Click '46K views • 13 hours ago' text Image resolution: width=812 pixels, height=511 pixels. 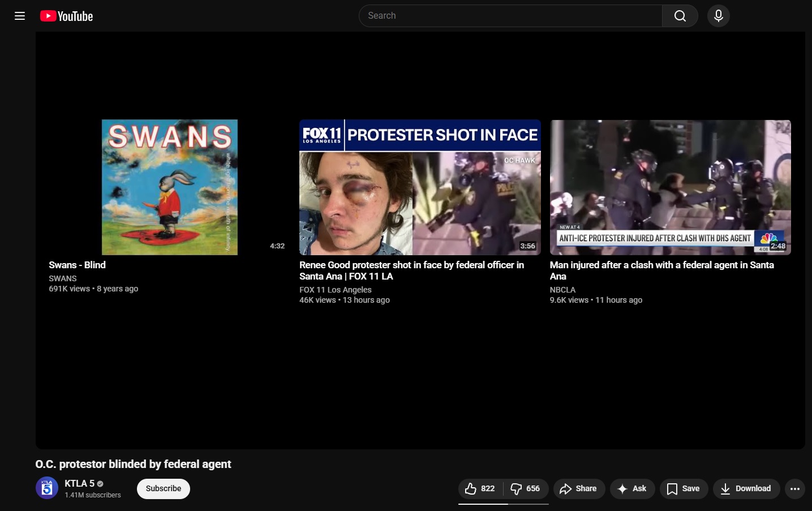click(x=345, y=300)
